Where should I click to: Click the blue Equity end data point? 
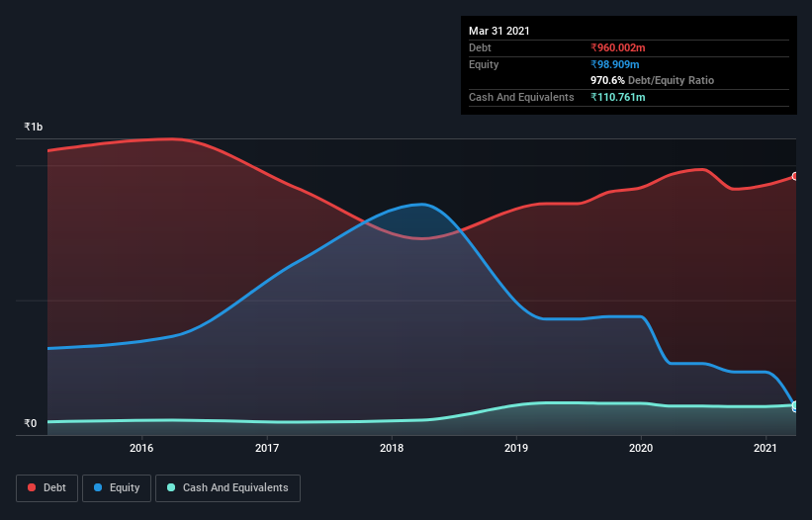[795, 406]
